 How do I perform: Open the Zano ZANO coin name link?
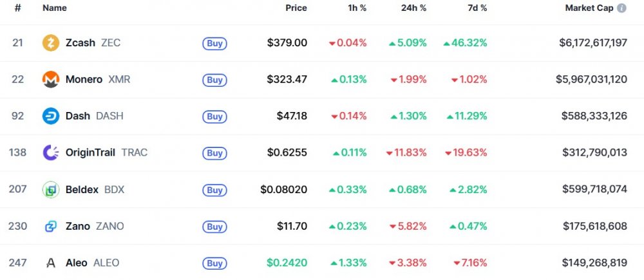tap(95, 227)
